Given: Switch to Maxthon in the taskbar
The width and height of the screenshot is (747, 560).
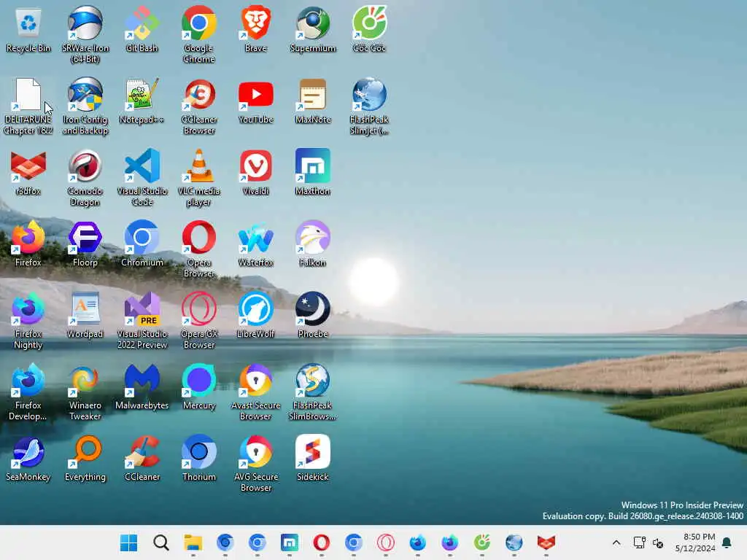Looking at the screenshot, I should 289,542.
